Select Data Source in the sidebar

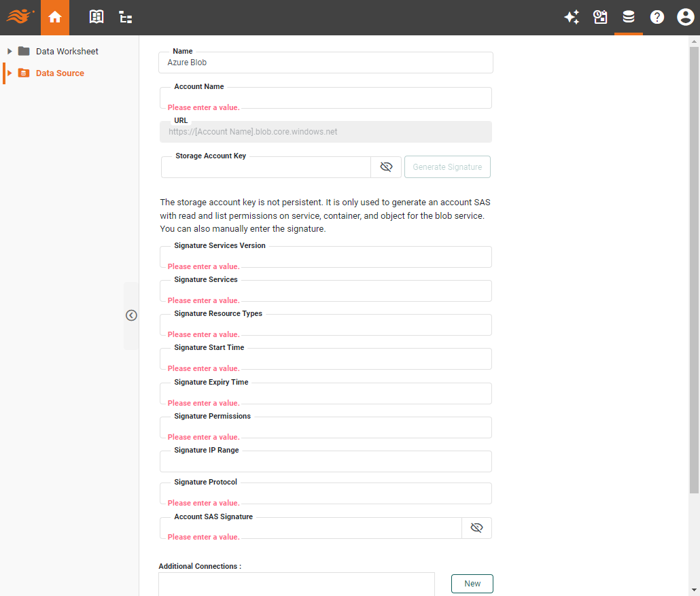point(59,73)
